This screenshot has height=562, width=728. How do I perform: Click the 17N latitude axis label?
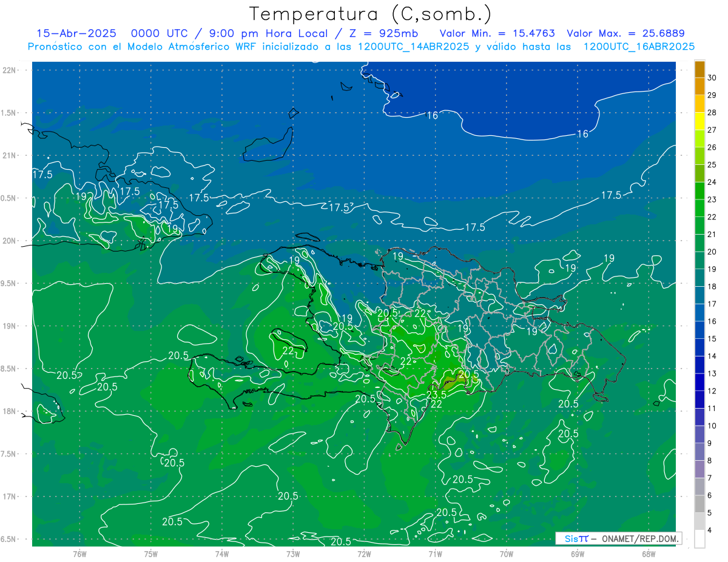(8, 497)
